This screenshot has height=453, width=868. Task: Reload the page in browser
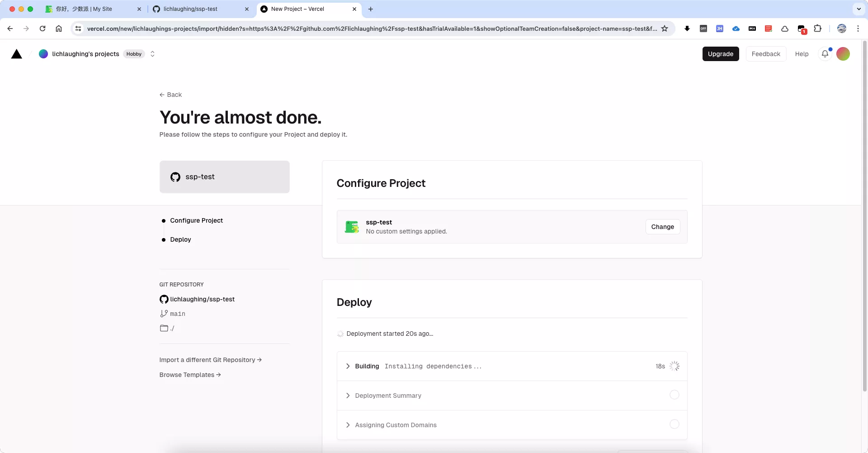[42, 29]
